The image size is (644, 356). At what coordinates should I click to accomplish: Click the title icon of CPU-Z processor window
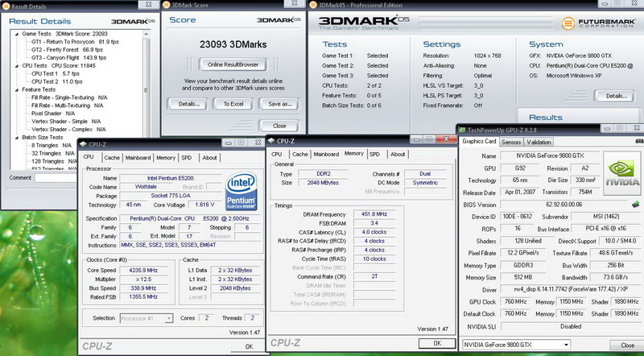84,144
